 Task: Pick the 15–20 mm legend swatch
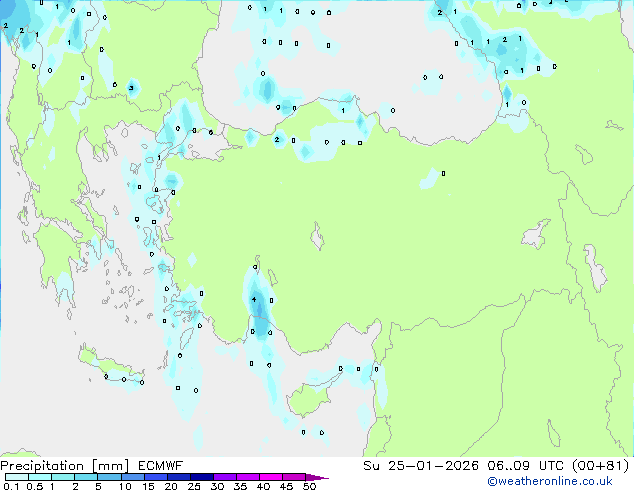pos(156,477)
